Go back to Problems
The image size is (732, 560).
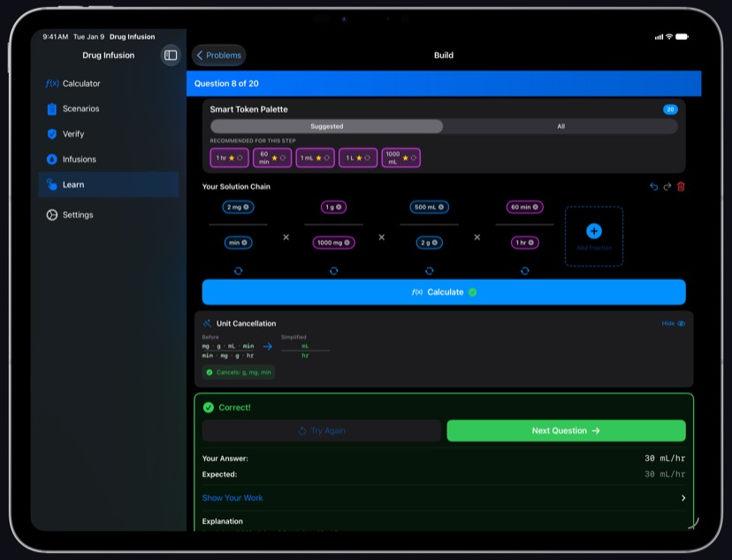(x=218, y=55)
